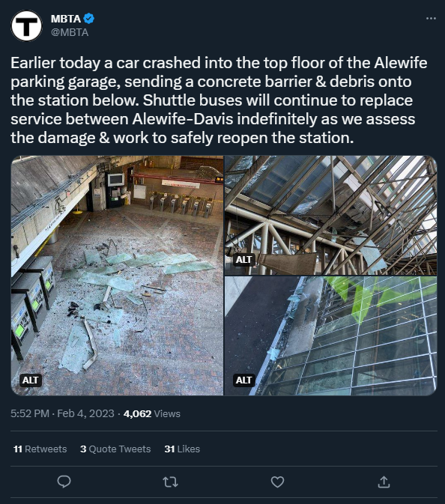
Task: Click the reply speech bubble icon
Action: [x=64, y=482]
